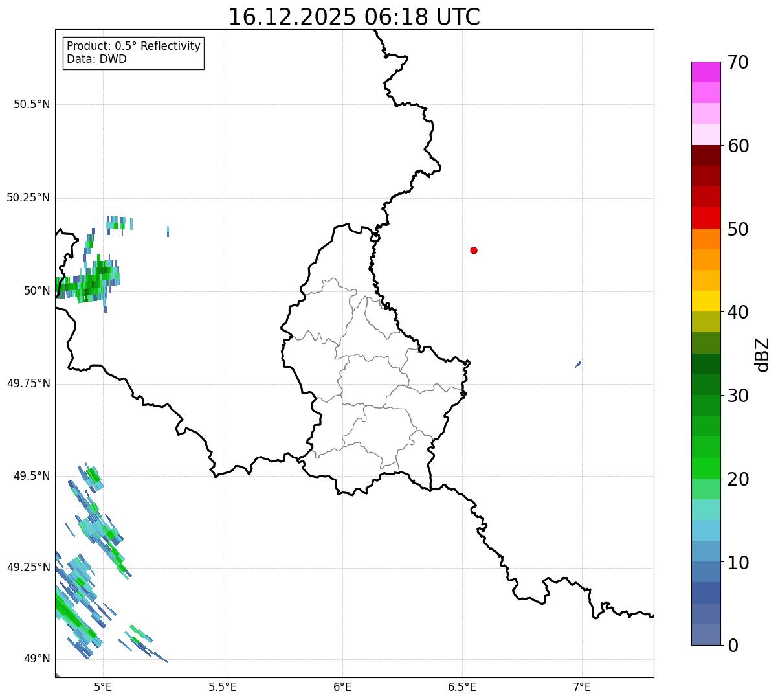Click the 5°E longitude label
Screen dimensions: 778x700
coord(103,686)
